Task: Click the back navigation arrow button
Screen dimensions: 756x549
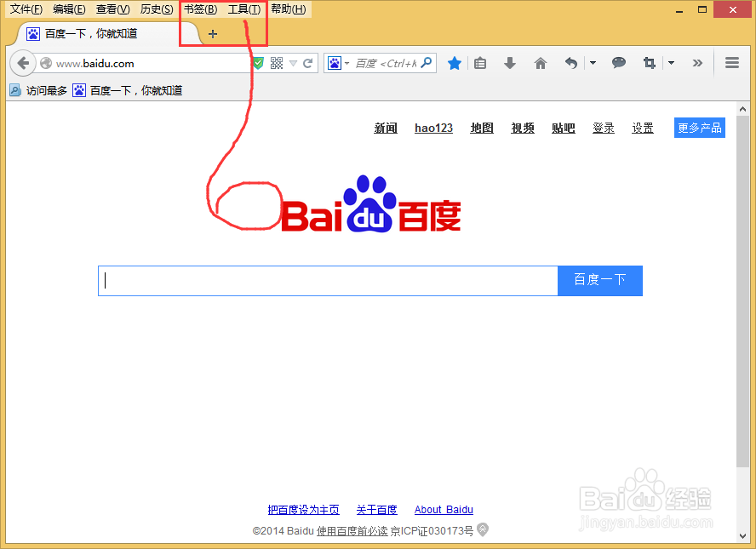Action: 23,63
